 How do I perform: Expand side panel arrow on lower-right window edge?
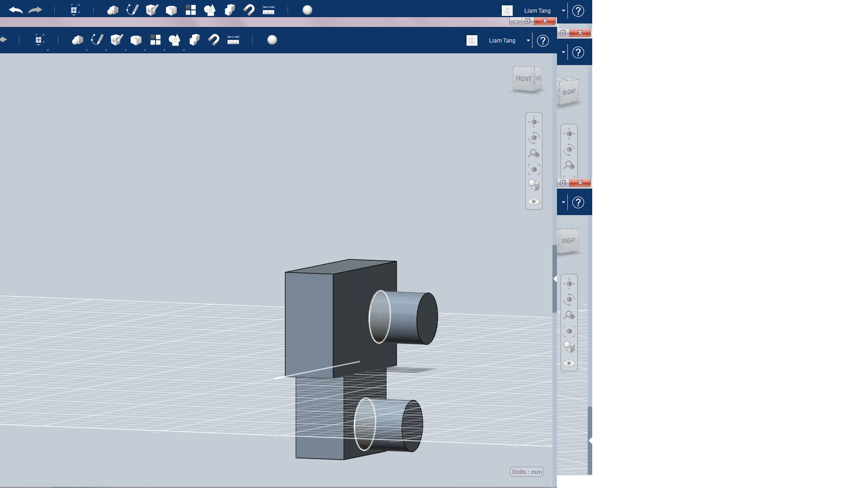click(x=590, y=440)
